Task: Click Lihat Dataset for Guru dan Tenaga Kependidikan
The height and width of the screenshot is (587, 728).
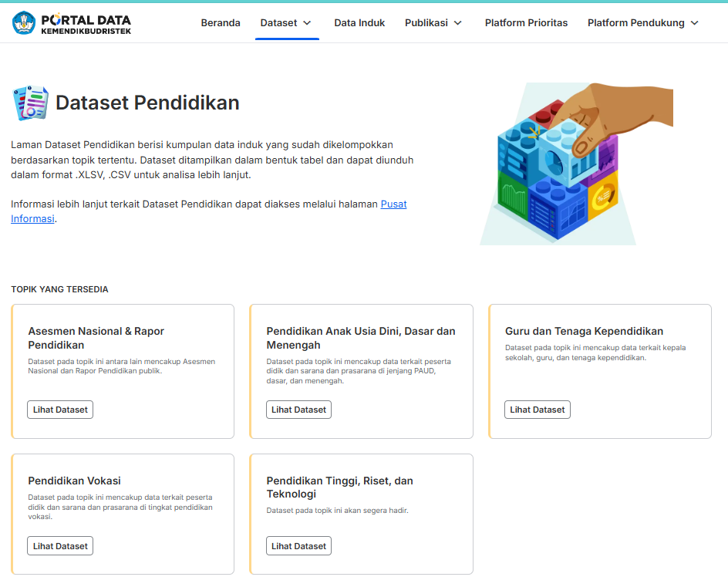Action: coord(538,410)
